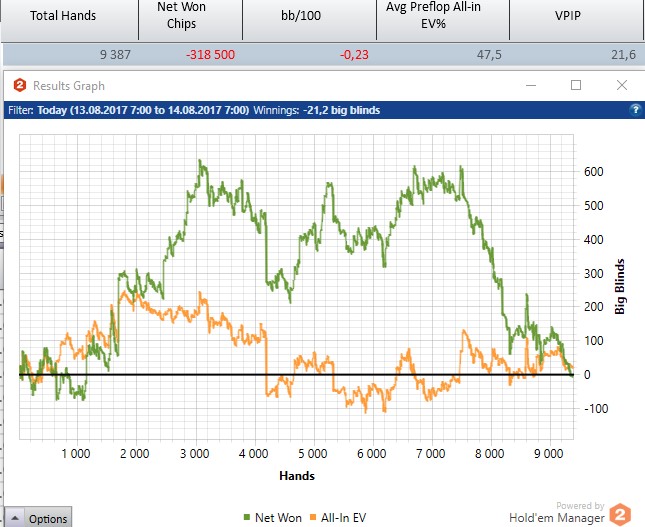
Task: Select the 47,5 all-in EV cell
Action: pos(489,55)
